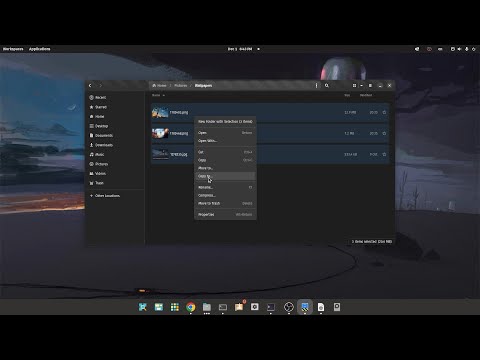The height and width of the screenshot is (360, 480).
Task: Click Pictures in the path bar
Action: coord(181,86)
